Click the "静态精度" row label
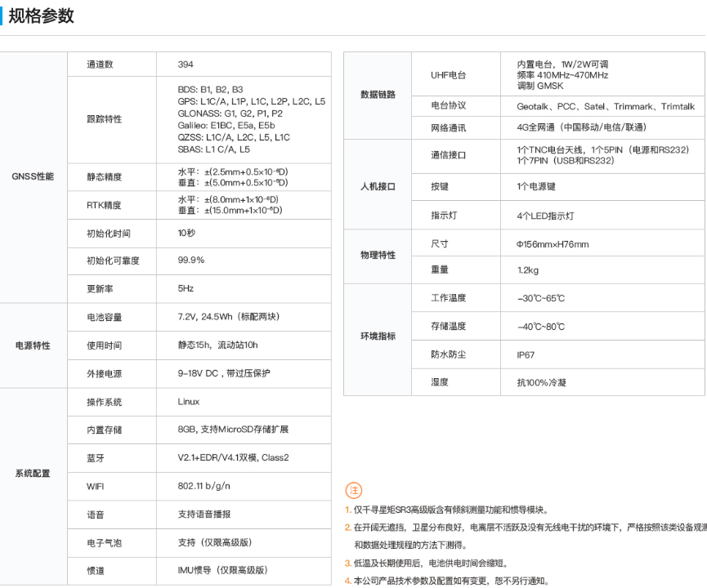Image resolution: width=707 pixels, height=588 pixels. tap(104, 176)
